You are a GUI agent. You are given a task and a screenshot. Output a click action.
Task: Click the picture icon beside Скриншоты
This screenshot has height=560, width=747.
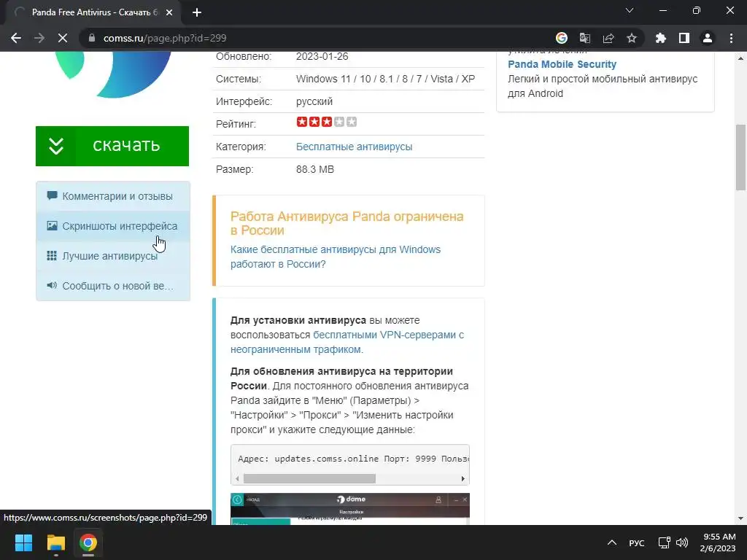52,226
